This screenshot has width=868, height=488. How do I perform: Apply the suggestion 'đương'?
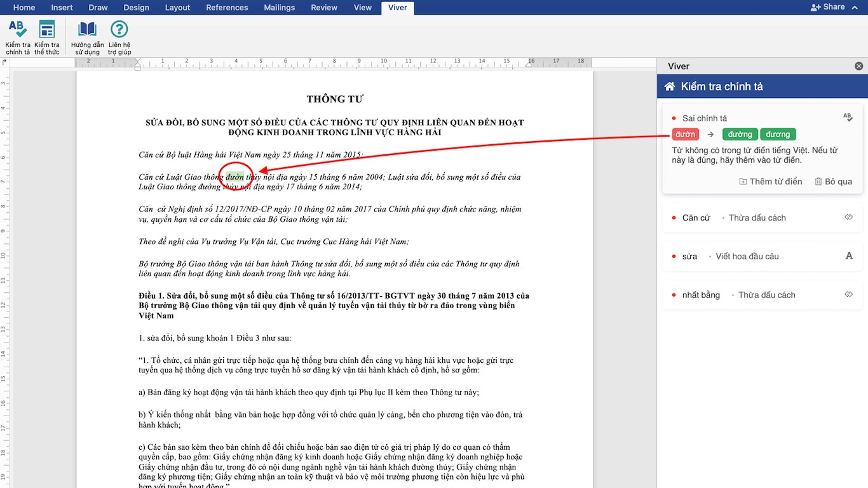778,134
